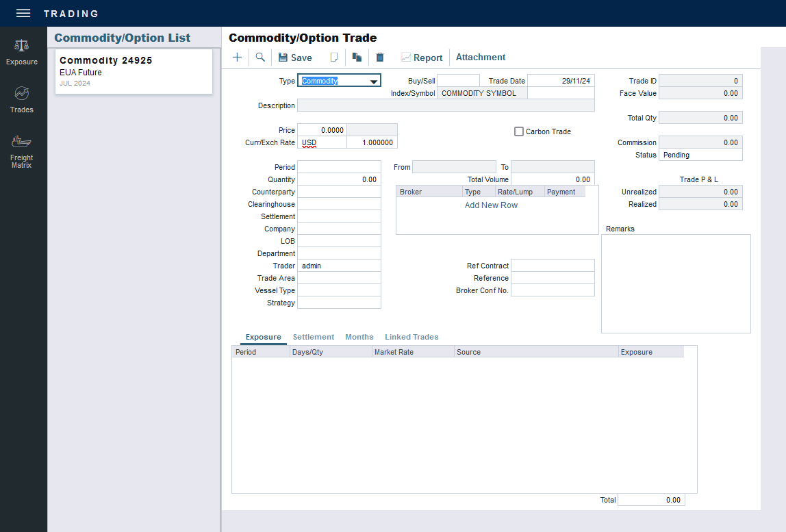The image size is (786, 532).
Task: Switch to the Settlement tab
Action: 313,337
